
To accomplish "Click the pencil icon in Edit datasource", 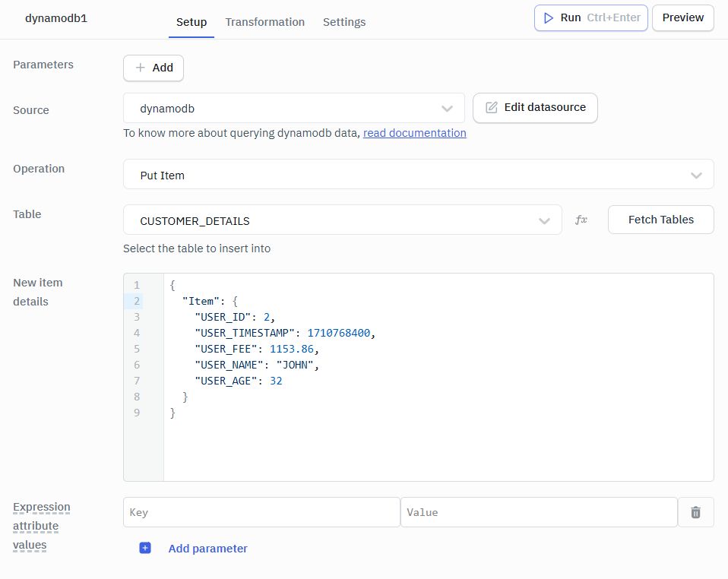I will [491, 107].
